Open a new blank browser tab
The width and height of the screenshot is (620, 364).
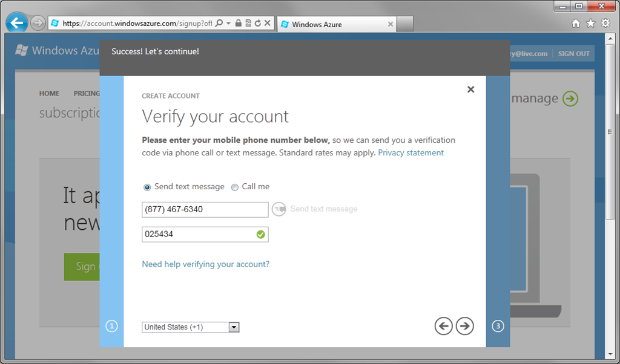click(x=405, y=24)
